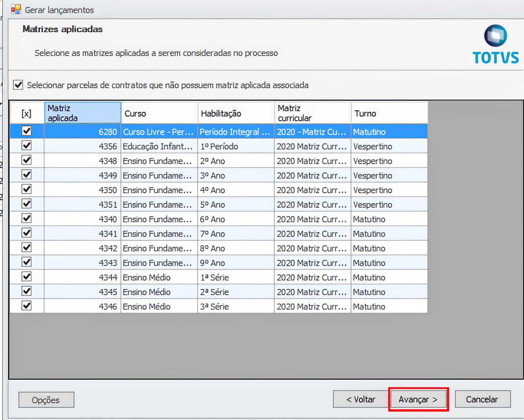The height and width of the screenshot is (420, 524).
Task: Click the Cancelar button
Action: pos(482,399)
